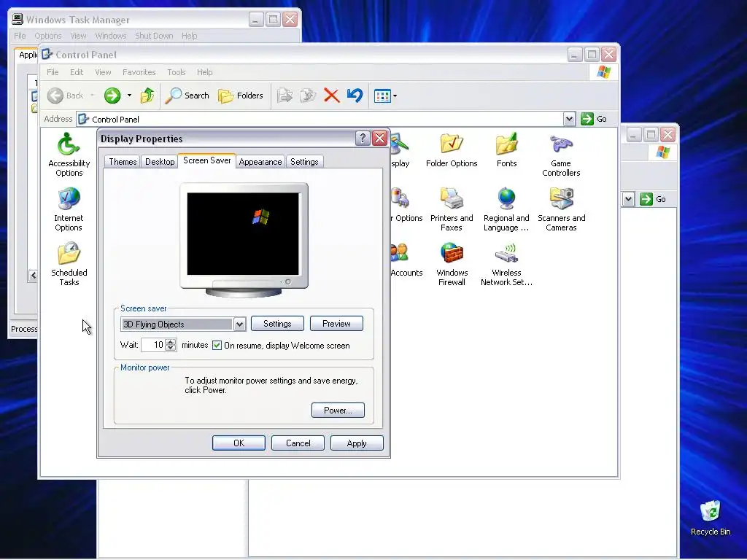Image resolution: width=747 pixels, height=560 pixels.
Task: Open Windows menu in Task Manager
Action: pos(111,36)
